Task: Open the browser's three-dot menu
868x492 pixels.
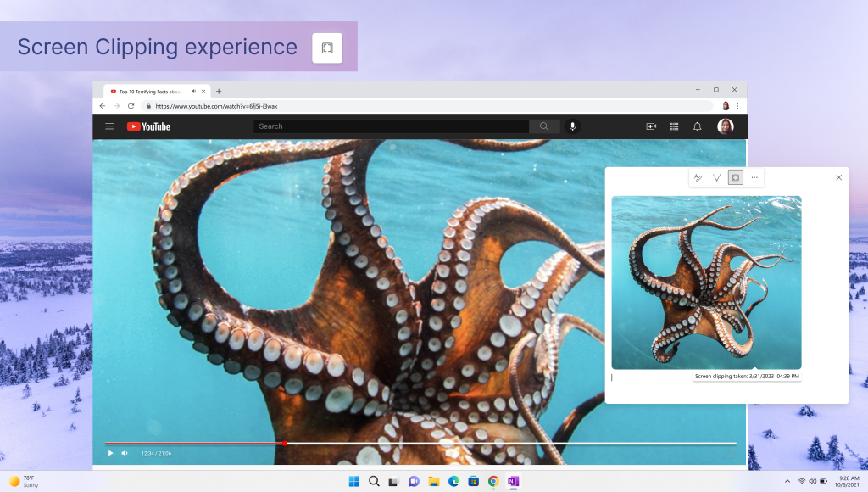Action: (x=738, y=105)
